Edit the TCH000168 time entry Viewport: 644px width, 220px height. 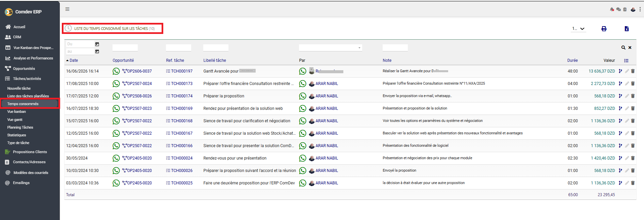tap(627, 121)
